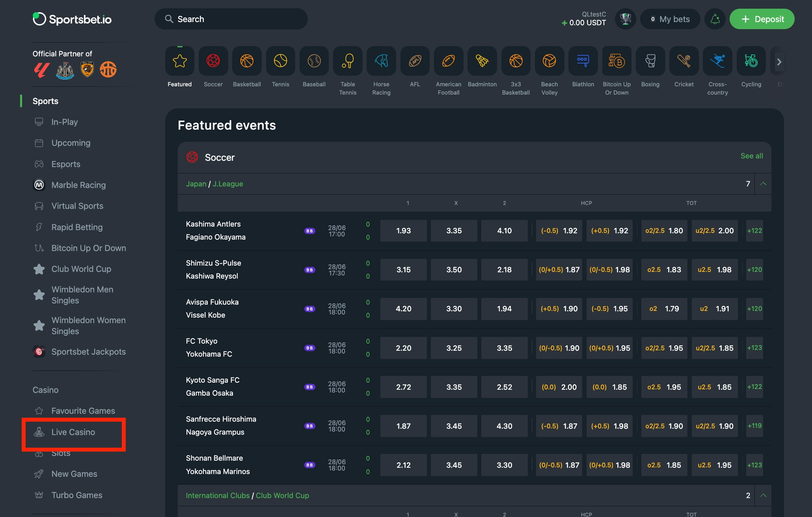Select the Basketball sport icon
Viewport: 812px width, 517px height.
pos(247,61)
